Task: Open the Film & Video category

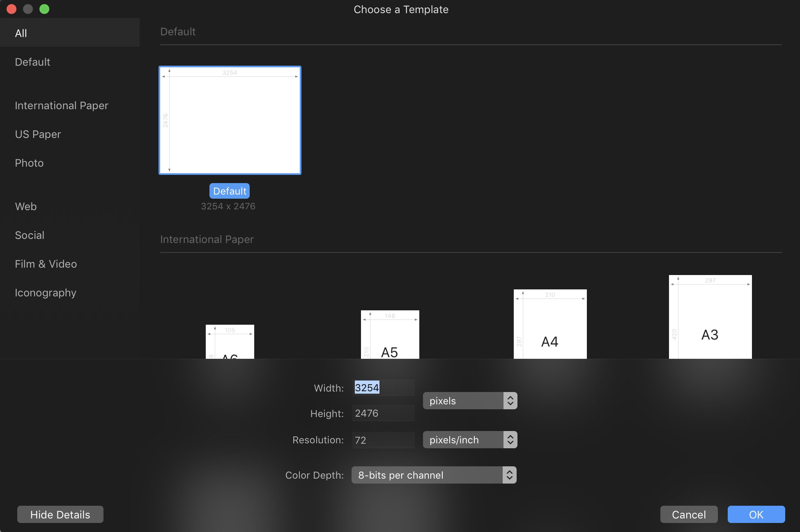Action: tap(46, 264)
